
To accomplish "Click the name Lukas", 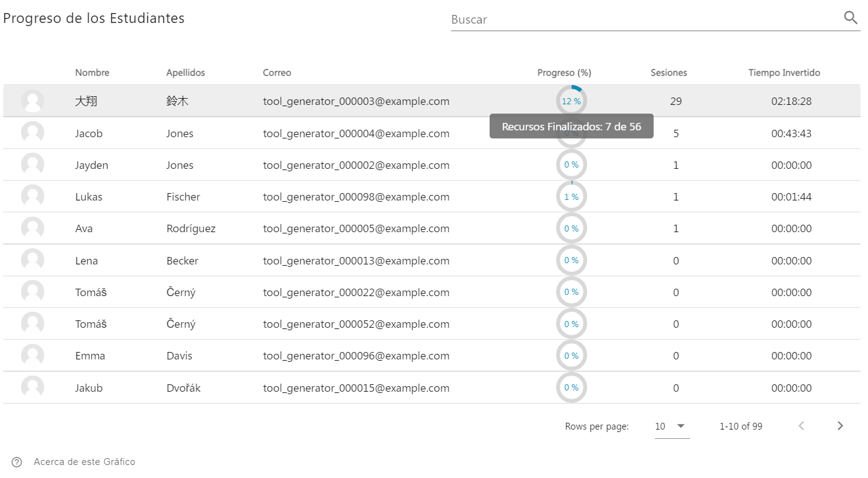I will pyautogui.click(x=89, y=197).
